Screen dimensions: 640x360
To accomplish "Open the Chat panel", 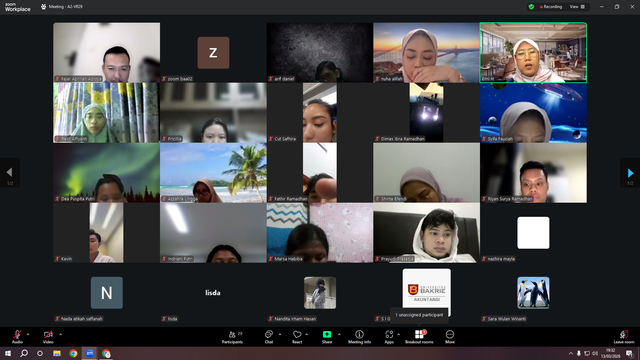I will [269, 337].
